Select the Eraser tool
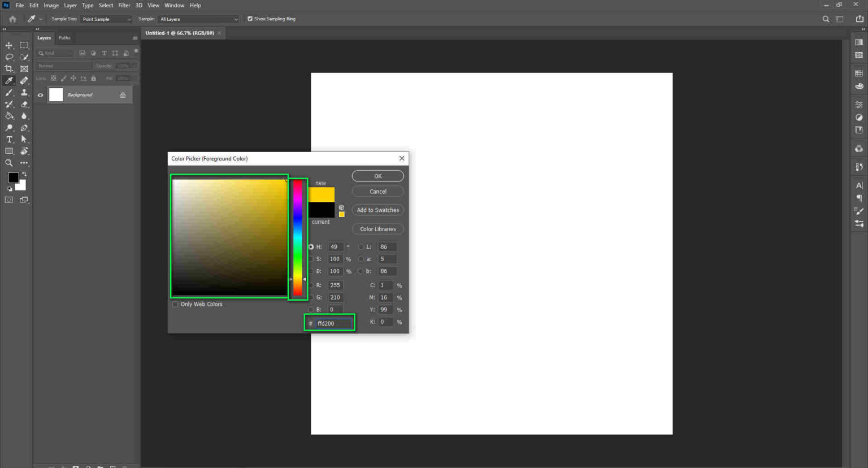This screenshot has width=868, height=468. pyautogui.click(x=24, y=104)
